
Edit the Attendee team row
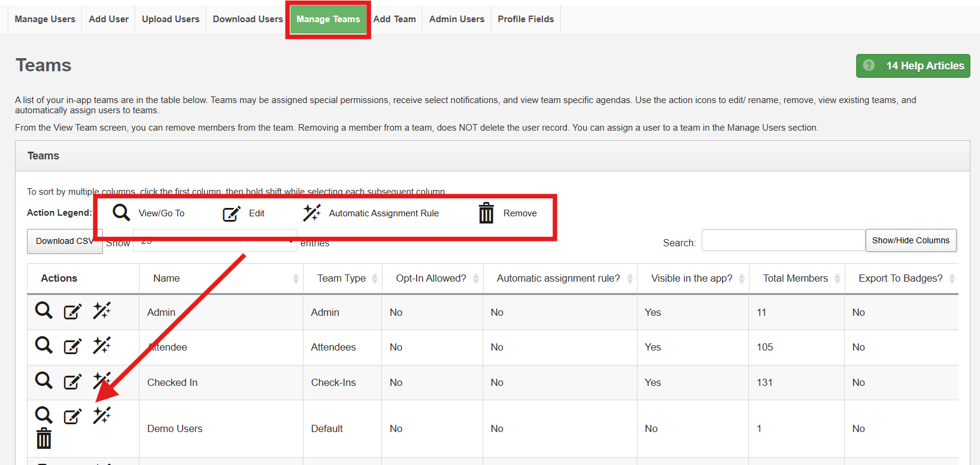click(x=72, y=346)
